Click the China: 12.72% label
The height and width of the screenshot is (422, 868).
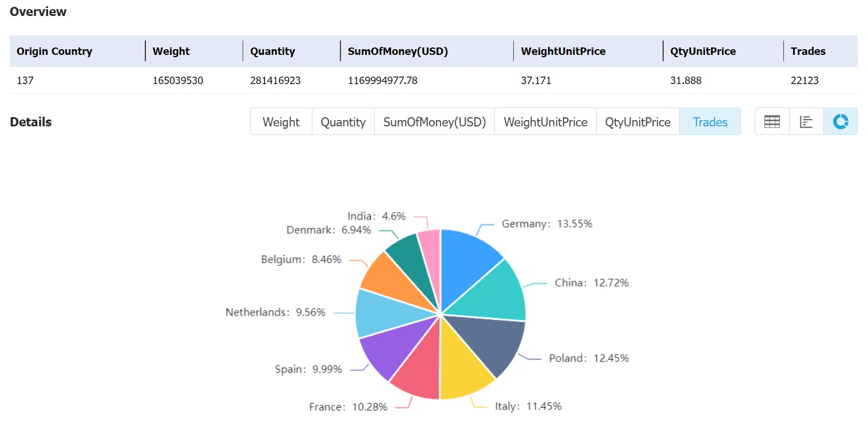[592, 282]
